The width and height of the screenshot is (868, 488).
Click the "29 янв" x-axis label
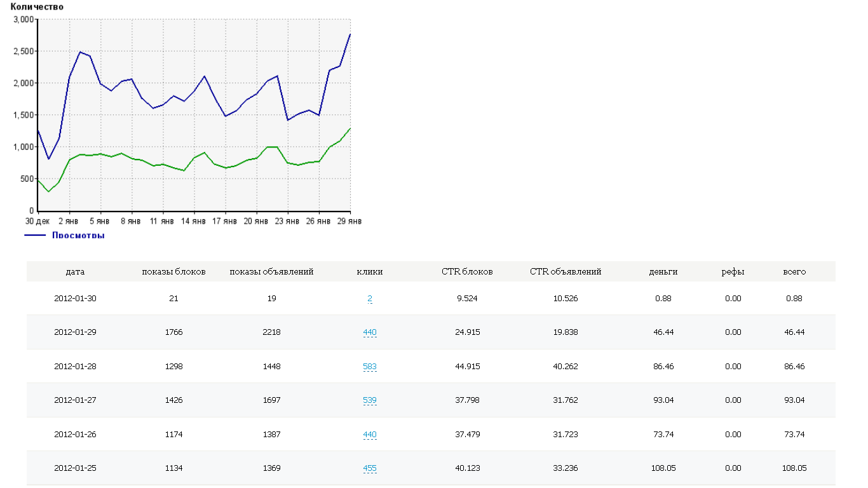[x=349, y=222]
